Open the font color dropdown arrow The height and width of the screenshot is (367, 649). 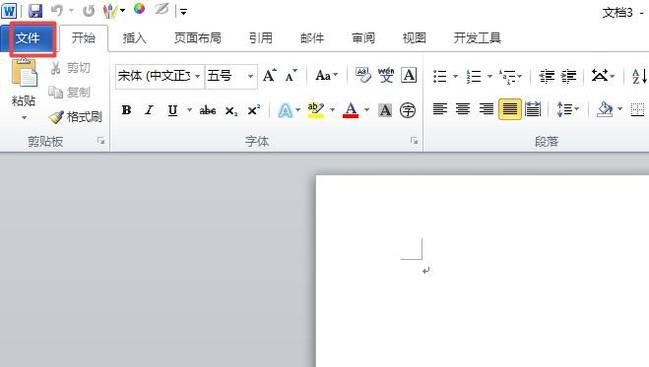pos(366,110)
